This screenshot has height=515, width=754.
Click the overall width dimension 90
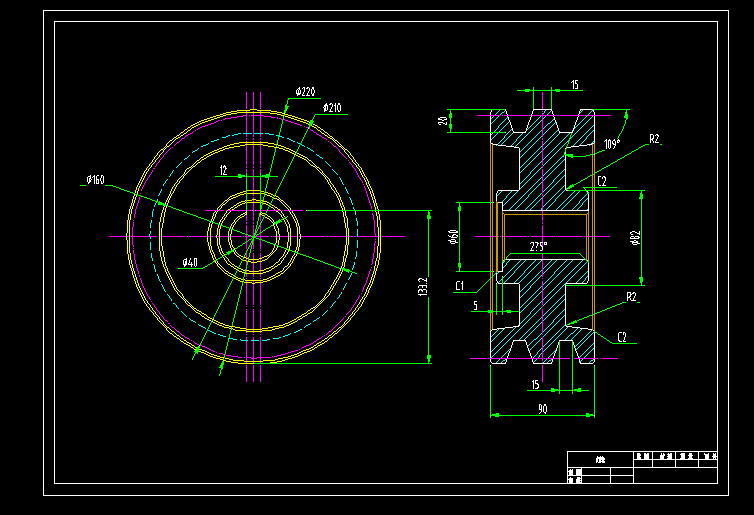click(542, 409)
